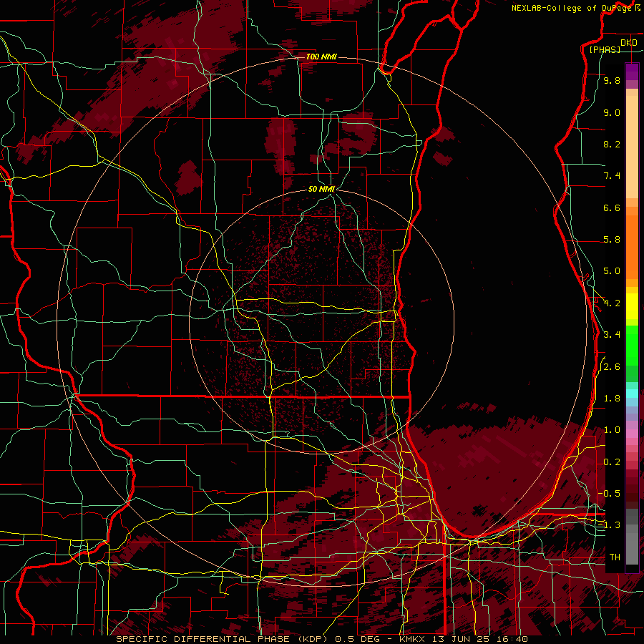Click the 0.2 value on the color scale
The image size is (644, 644).
coord(612,462)
